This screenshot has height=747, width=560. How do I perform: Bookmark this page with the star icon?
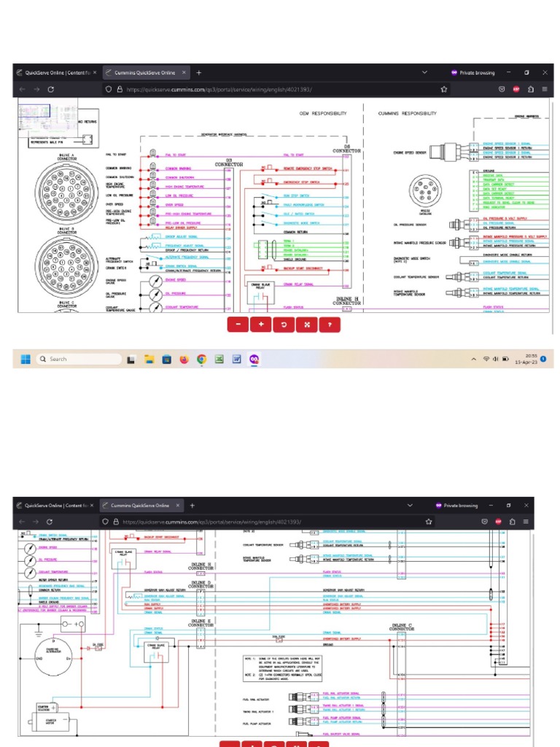[443, 89]
